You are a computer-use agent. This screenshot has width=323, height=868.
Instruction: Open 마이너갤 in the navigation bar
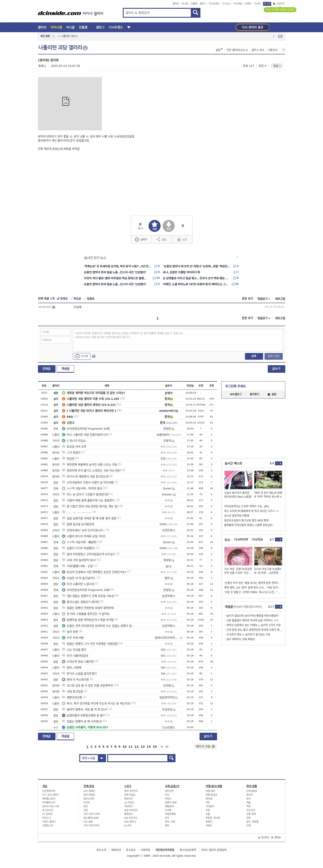coord(56,27)
